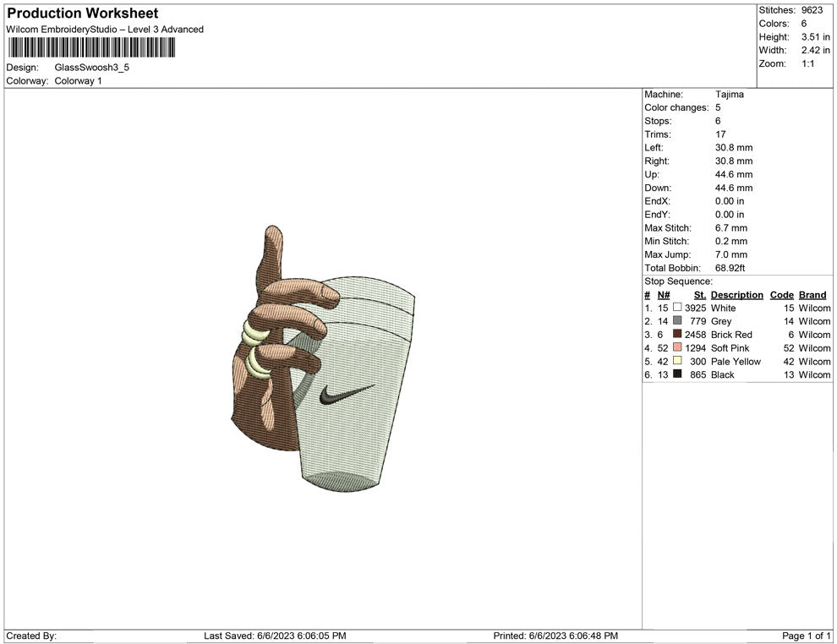Click the Trims value 17
The width and height of the screenshot is (837, 644).
tap(720, 134)
